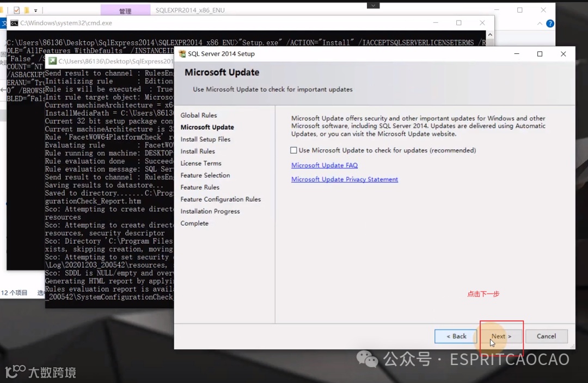Go back with the Back button
Screen dimensions: 588x383
(456, 336)
